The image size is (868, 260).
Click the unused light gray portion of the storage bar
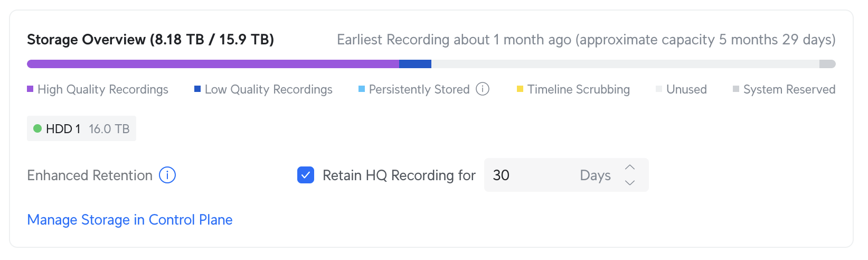[623, 64]
